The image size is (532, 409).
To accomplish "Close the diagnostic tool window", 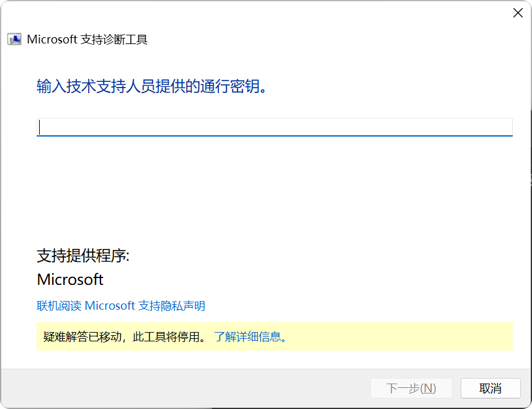I will click(518, 13).
